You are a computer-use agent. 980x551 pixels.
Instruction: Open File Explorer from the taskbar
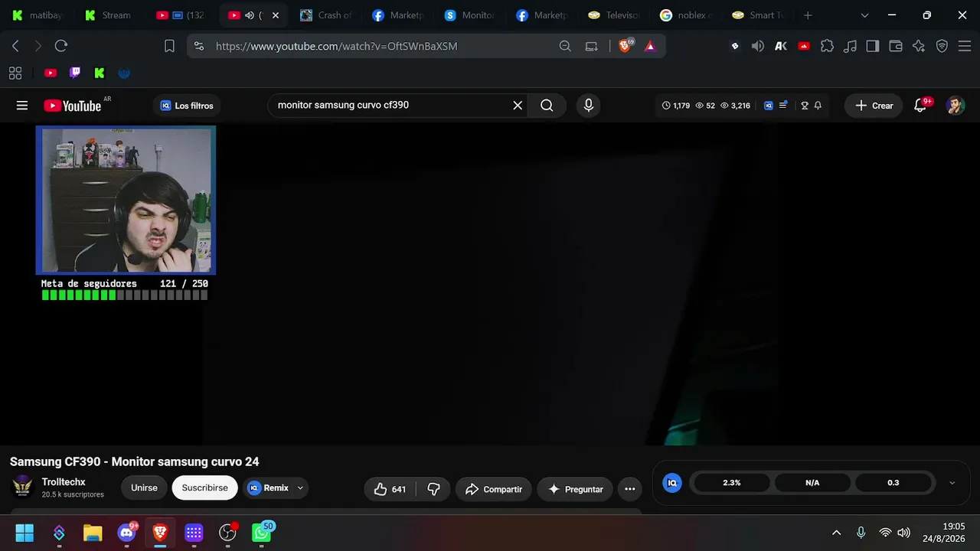point(93,533)
